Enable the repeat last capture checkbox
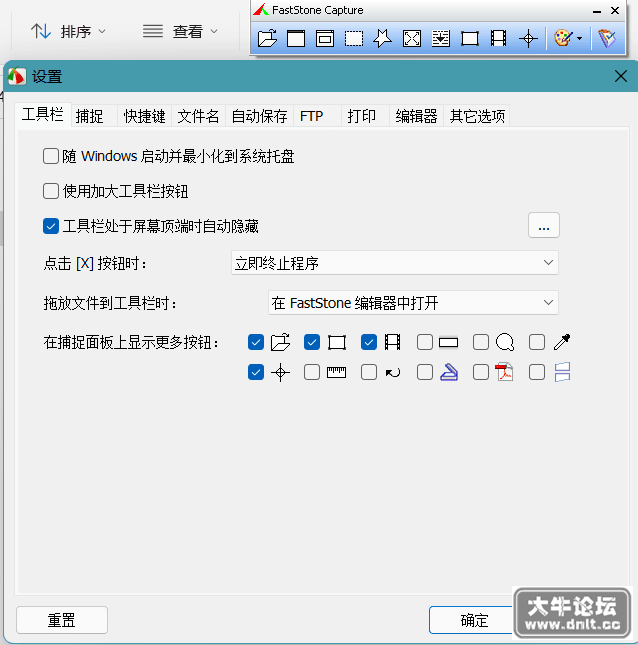638x645 pixels. (x=369, y=373)
